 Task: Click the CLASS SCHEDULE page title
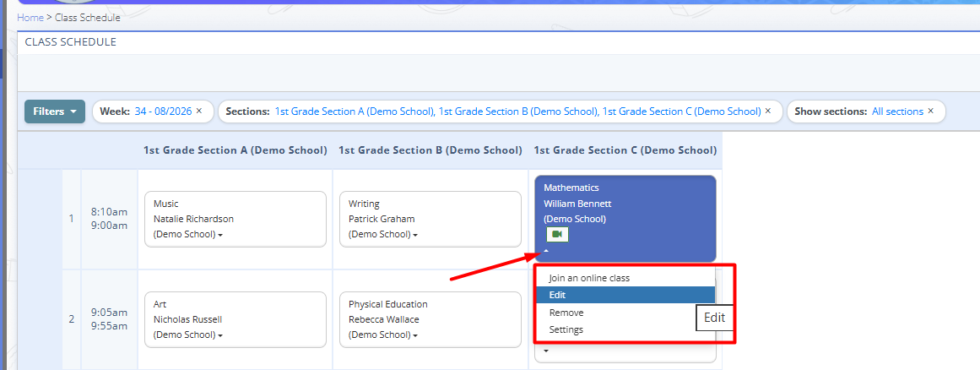pyautogui.click(x=70, y=42)
